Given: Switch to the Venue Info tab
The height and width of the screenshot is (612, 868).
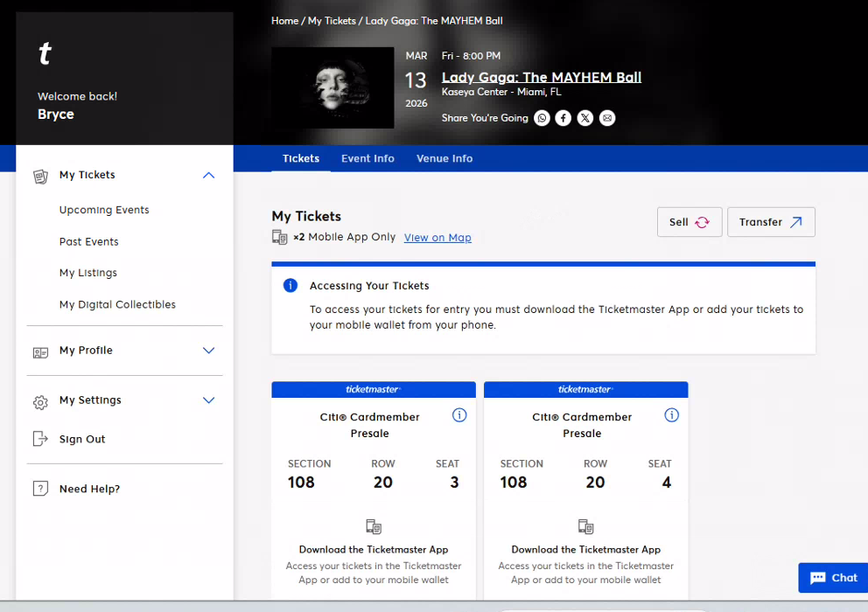Looking at the screenshot, I should (x=444, y=158).
